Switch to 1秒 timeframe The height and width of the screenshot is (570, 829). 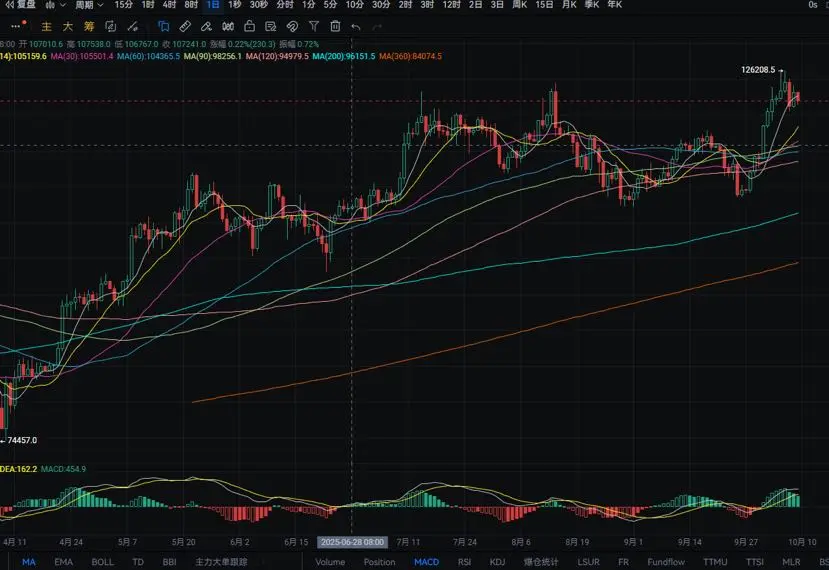click(x=235, y=5)
